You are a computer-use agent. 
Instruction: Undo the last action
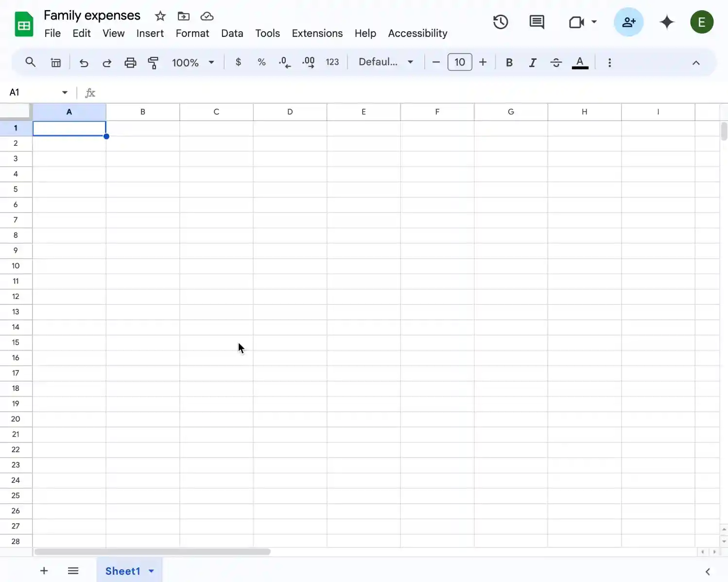84,62
